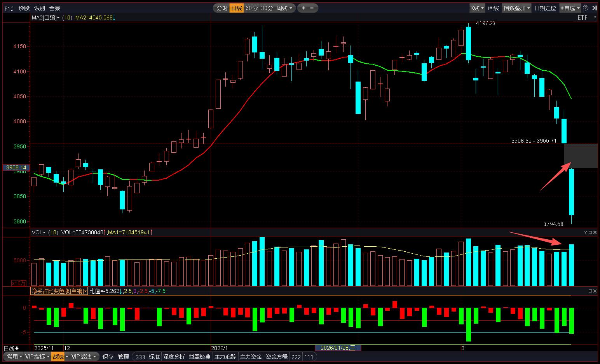This screenshot has height=364, width=600.
Task: Maximize the VOL indicator panel
Action: 590,232
